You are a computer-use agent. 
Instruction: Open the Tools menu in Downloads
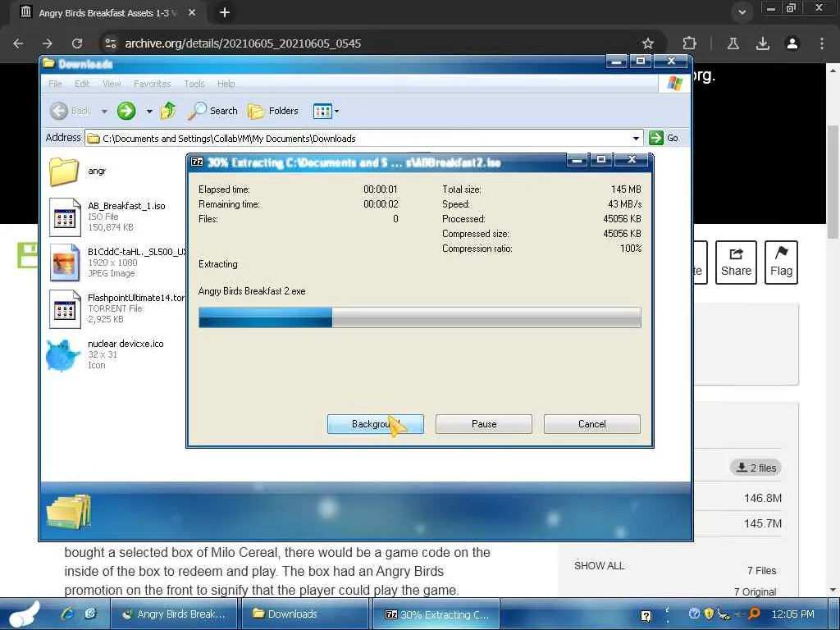tap(194, 84)
